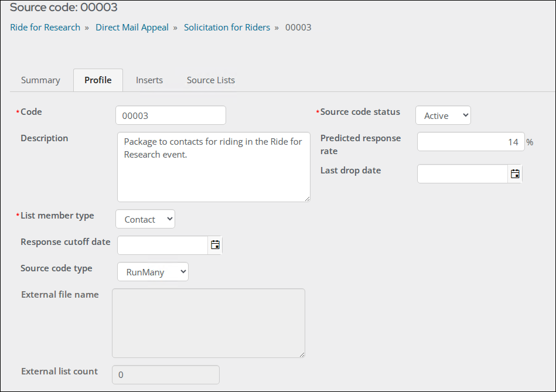
Task: Open the List member type dropdown
Action: (x=145, y=219)
